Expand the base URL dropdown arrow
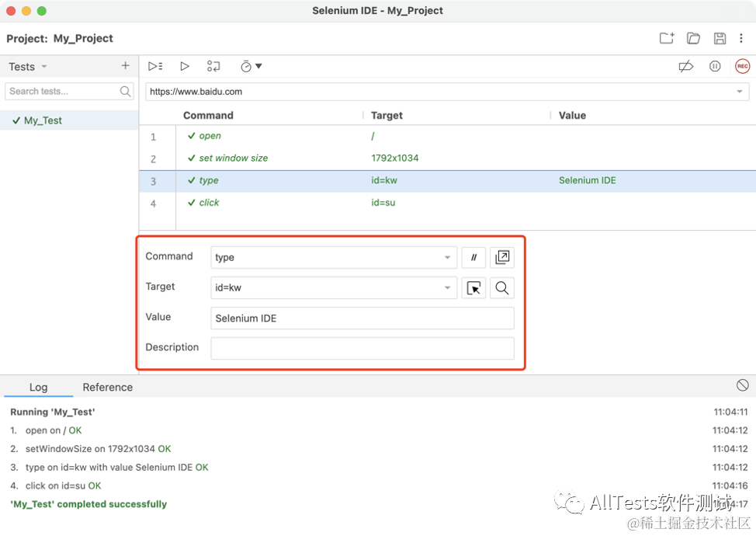This screenshot has height=536, width=756. coord(739,92)
